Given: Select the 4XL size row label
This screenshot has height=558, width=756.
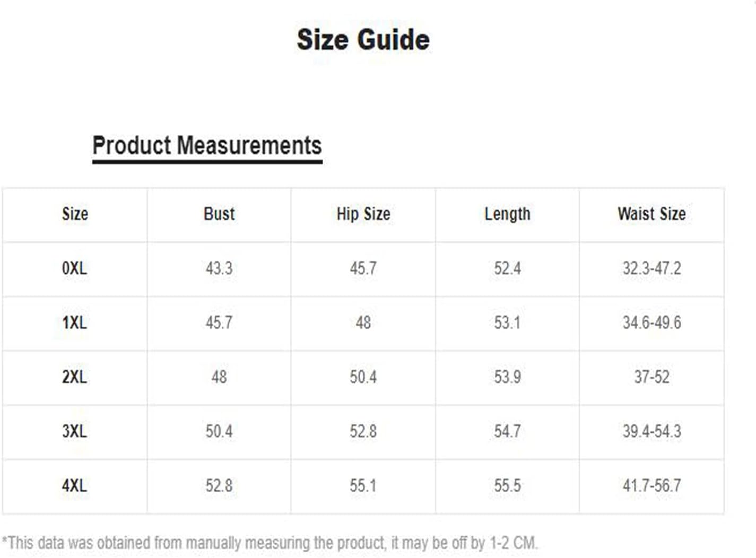Looking at the screenshot, I should point(74,486).
